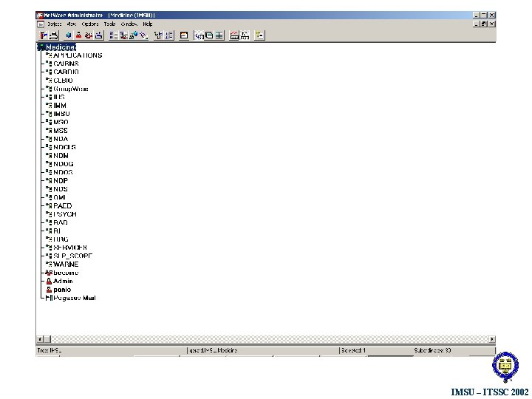Click the toolbar icon right of the group icon
532x399 pixels.
pos(99,35)
